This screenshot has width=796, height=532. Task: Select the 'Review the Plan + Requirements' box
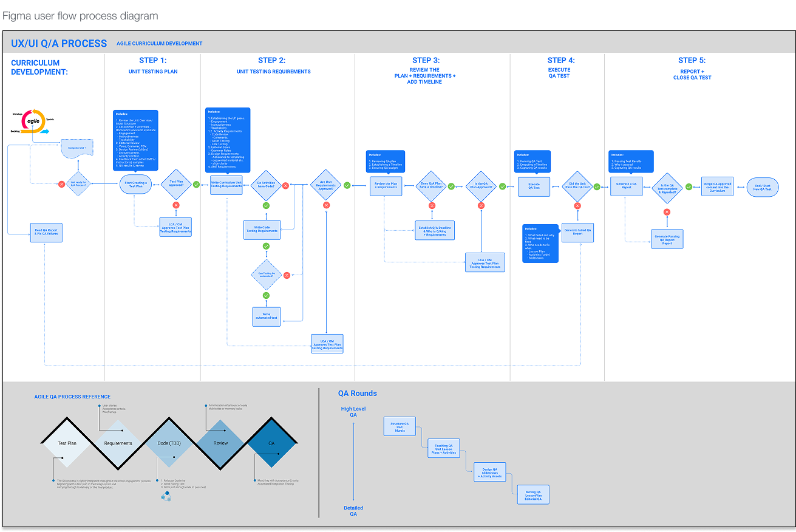(x=386, y=185)
